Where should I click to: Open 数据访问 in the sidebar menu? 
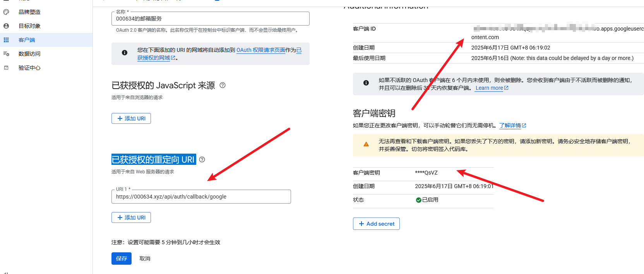pos(29,54)
